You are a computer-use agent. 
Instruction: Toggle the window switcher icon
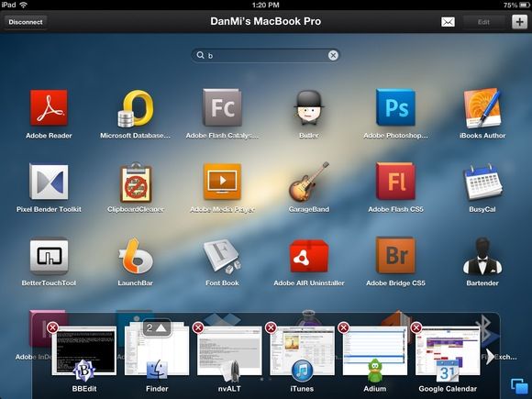[520, 386]
